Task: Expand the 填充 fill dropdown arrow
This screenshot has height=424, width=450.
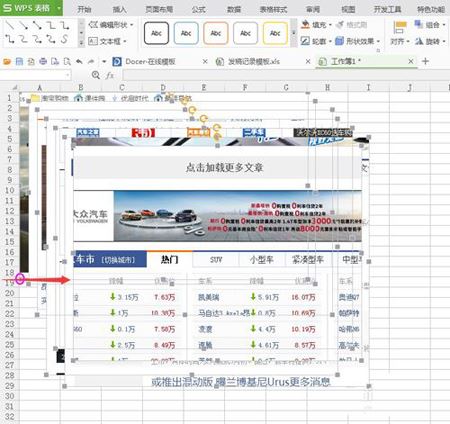Action: tap(330, 25)
